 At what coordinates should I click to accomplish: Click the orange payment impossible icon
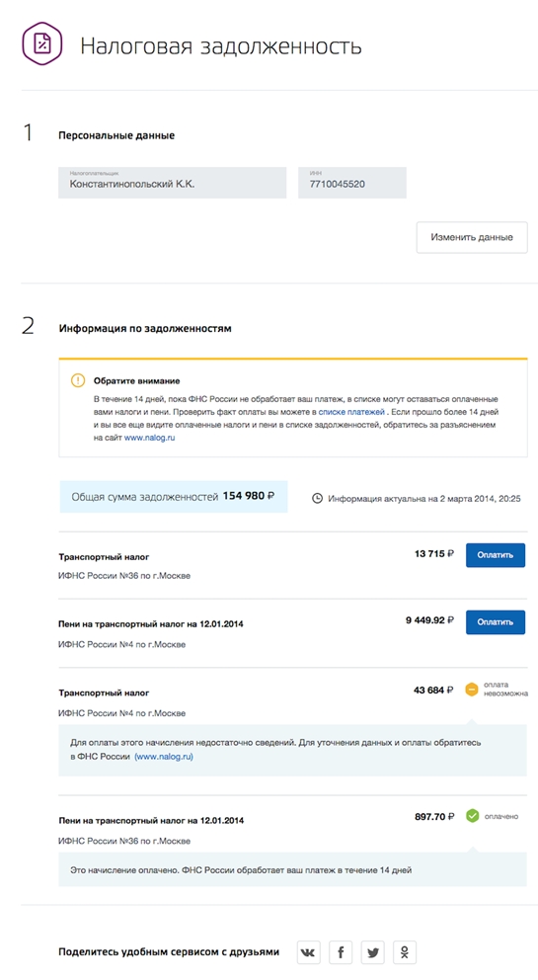[x=472, y=690]
